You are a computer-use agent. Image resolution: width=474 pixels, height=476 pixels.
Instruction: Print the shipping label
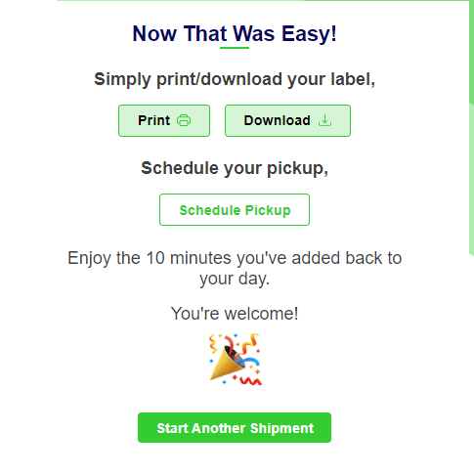click(x=164, y=120)
